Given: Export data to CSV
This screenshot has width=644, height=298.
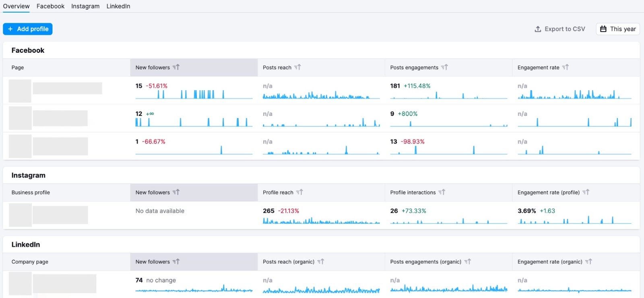Looking at the screenshot, I should [560, 29].
